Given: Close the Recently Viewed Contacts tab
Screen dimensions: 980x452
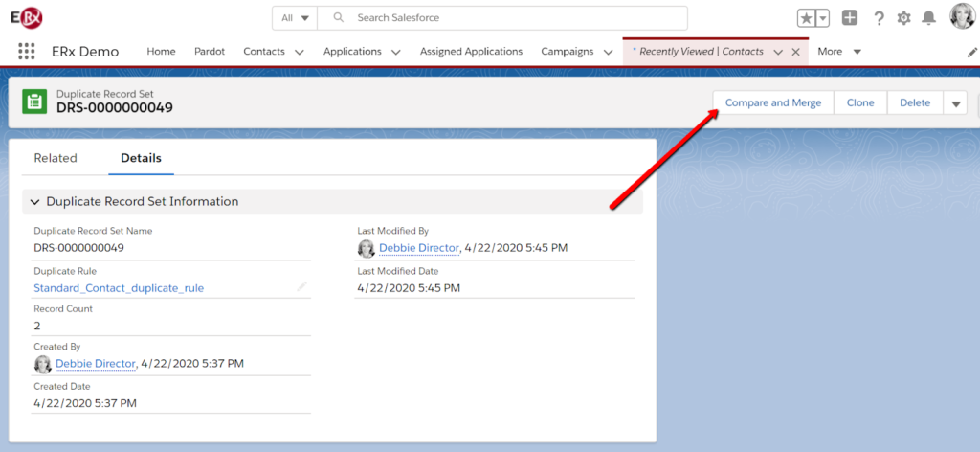Looking at the screenshot, I should [796, 52].
